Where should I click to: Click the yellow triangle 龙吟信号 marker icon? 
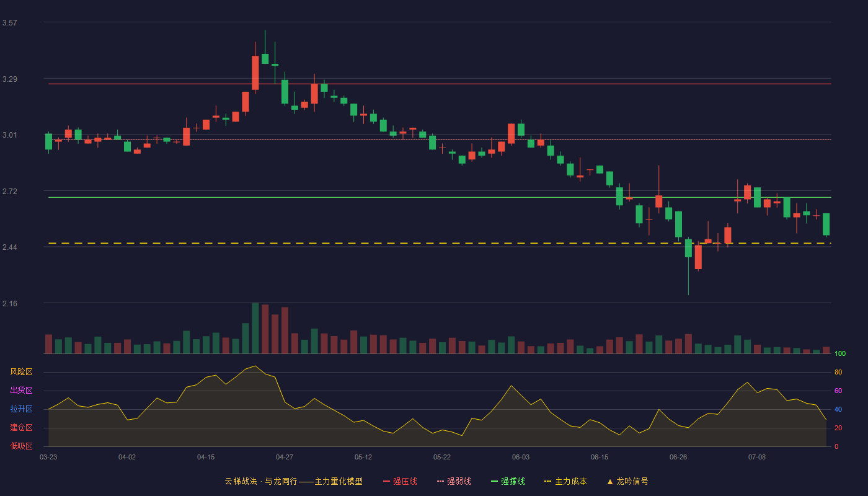click(609, 481)
